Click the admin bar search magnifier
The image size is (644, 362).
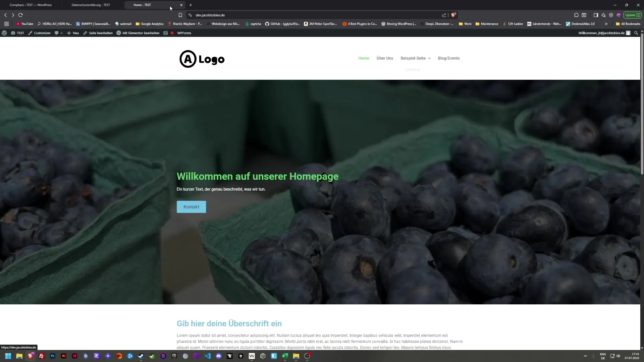point(636,33)
